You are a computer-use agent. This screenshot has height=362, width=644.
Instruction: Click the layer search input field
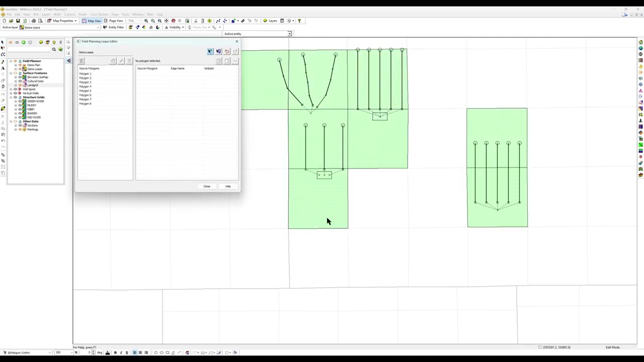(x=29, y=49)
